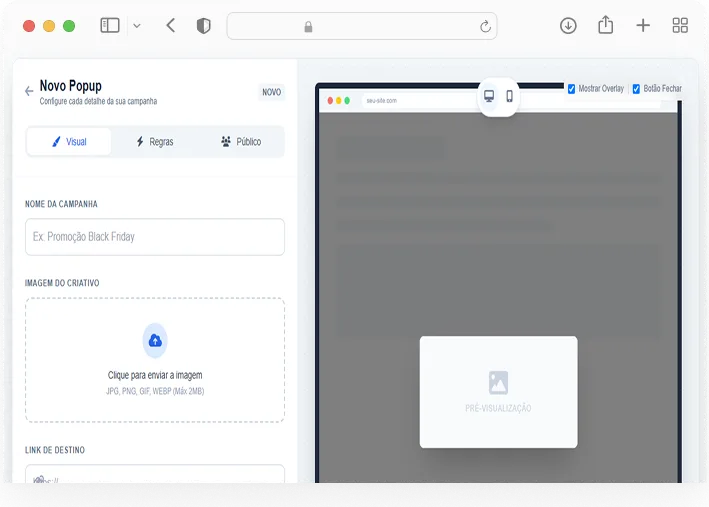Select the desktop preview icon
The image size is (709, 507).
[x=489, y=96]
